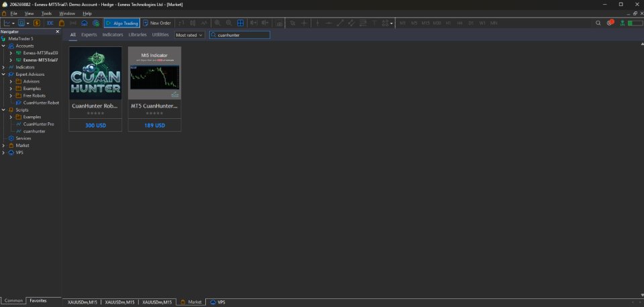The image size is (644, 307).
Task: Switch to the Favorites tab in Navigator
Action: 38,301
